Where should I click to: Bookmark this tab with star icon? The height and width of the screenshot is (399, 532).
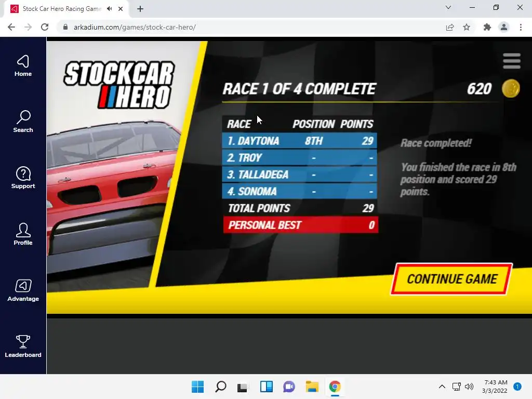(467, 27)
